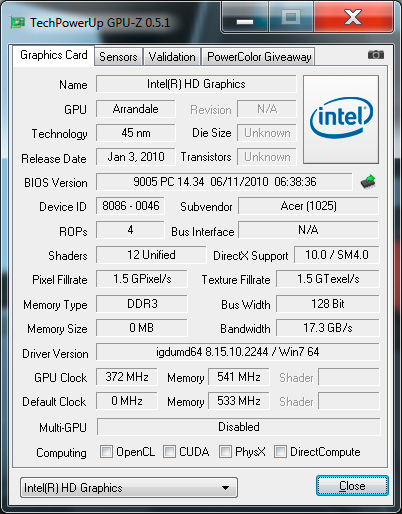This screenshot has width=402, height=514.
Task: Open the Validation tab
Action: click(172, 57)
